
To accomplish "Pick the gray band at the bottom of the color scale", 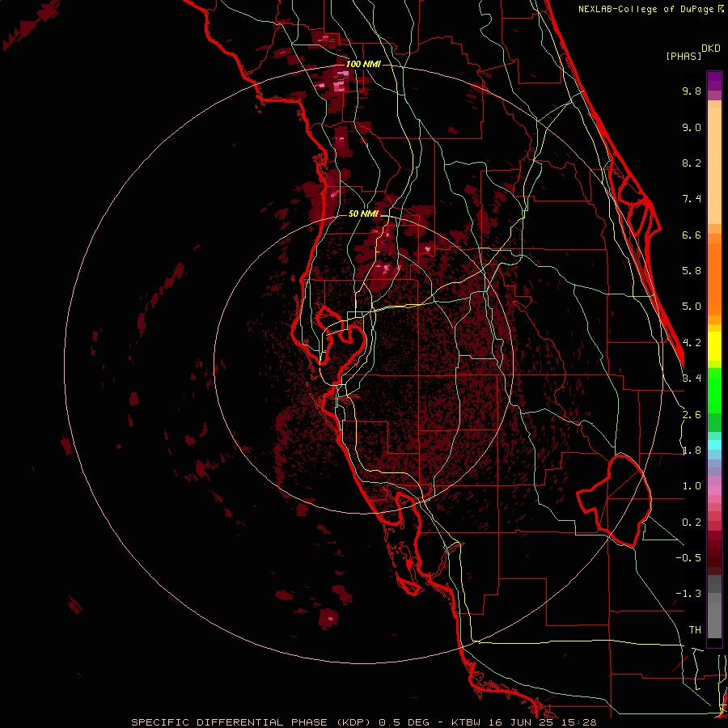I will pos(714,607).
